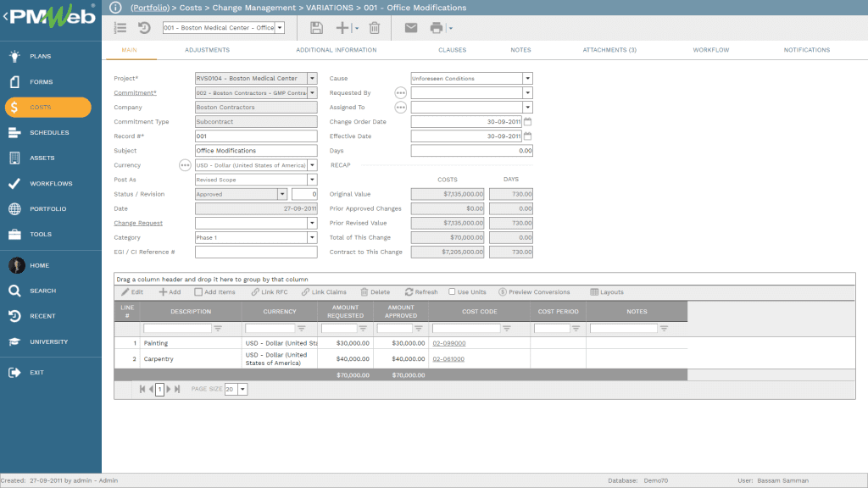Screen dimensions: 868x488
Task: Open the Assets module
Action: pyautogui.click(x=15, y=158)
